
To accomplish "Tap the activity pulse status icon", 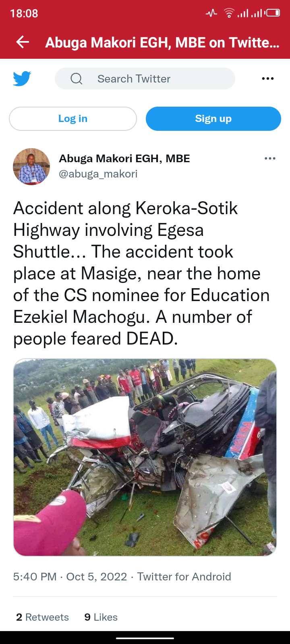I will [x=211, y=13].
